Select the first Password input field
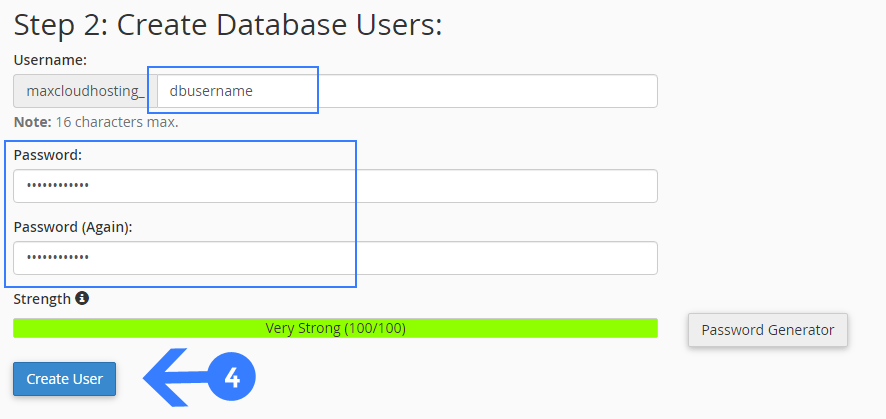This screenshot has height=419, width=886. (x=335, y=186)
